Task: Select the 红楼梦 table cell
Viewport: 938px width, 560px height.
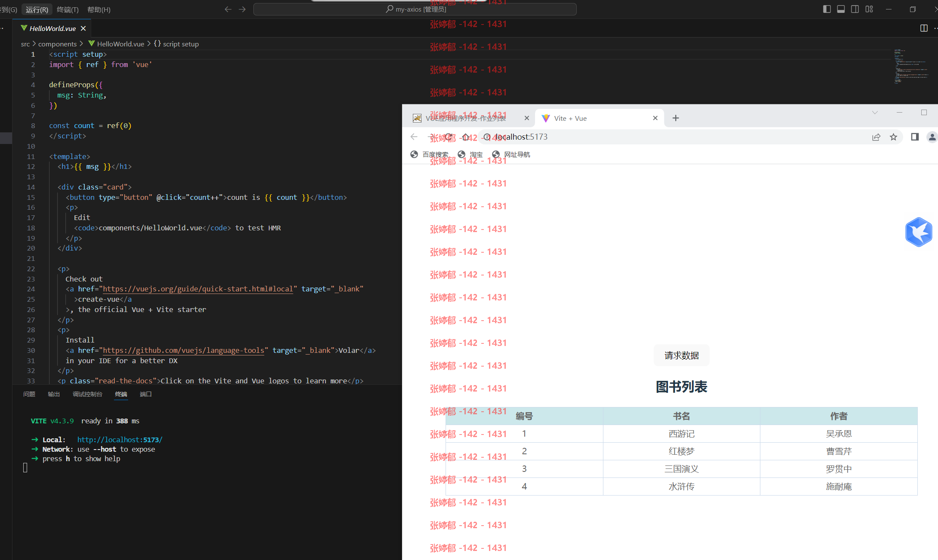Action: pos(682,451)
